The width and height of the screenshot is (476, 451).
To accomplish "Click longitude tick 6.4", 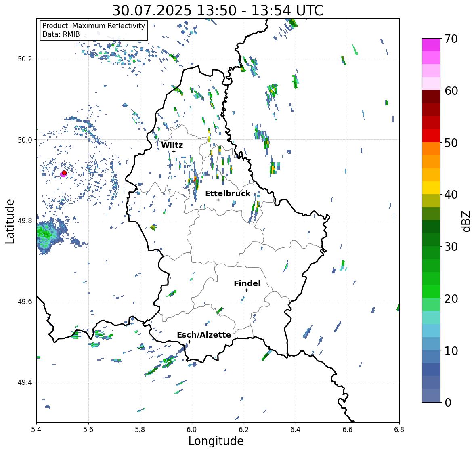I will click(296, 430).
